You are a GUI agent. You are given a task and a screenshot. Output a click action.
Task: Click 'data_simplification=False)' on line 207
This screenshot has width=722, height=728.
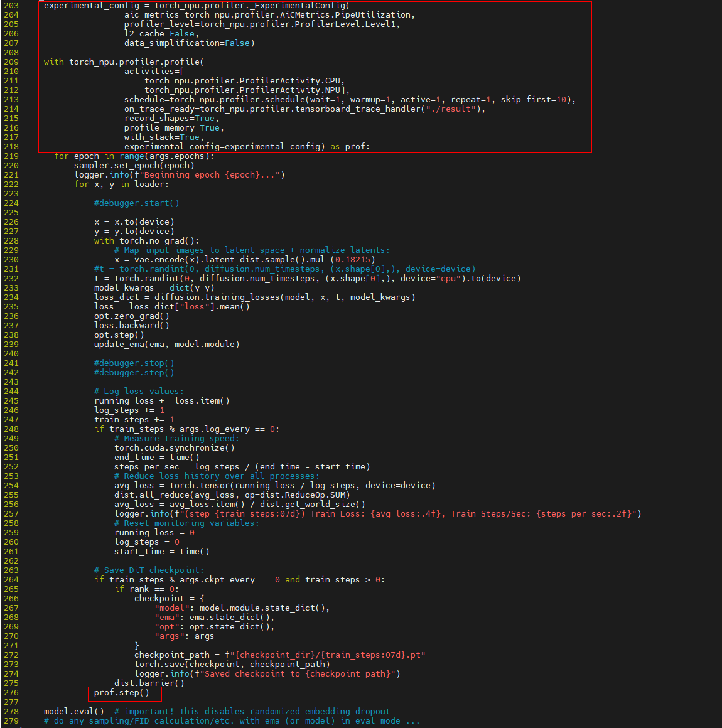point(189,43)
